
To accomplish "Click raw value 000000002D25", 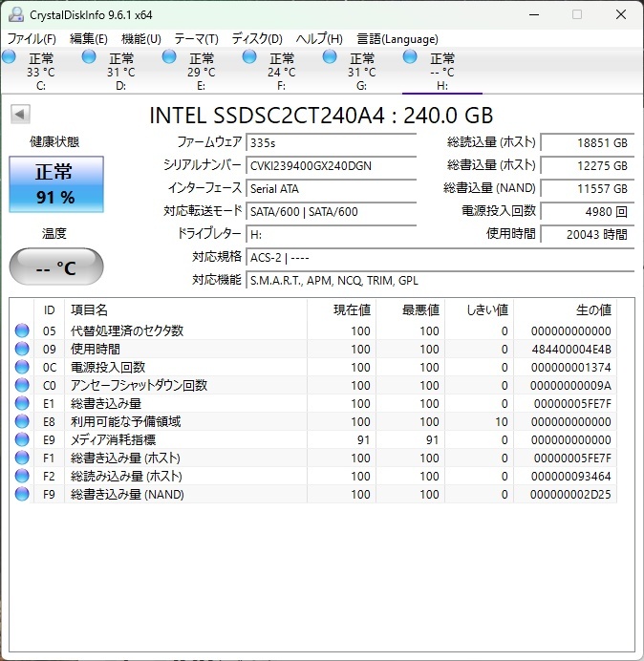I will tap(570, 495).
